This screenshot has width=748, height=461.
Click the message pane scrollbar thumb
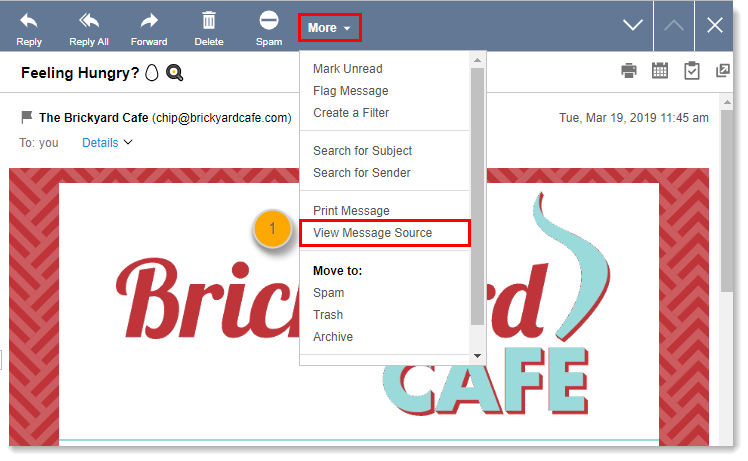pos(727,200)
